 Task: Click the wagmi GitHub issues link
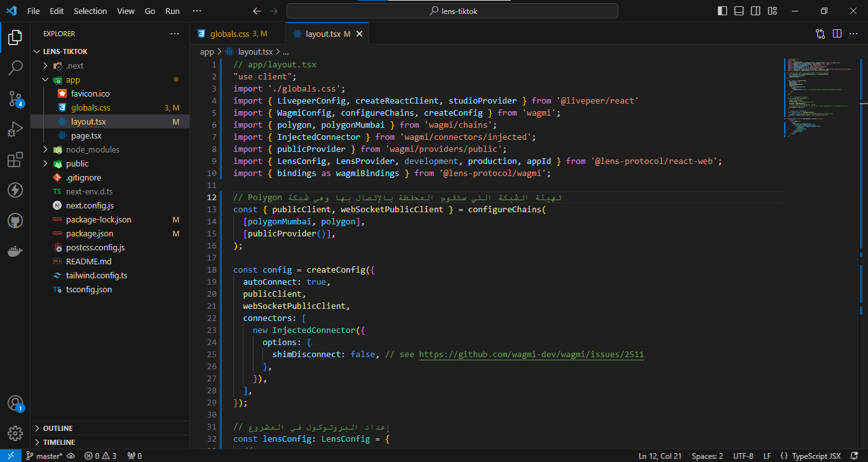click(531, 354)
